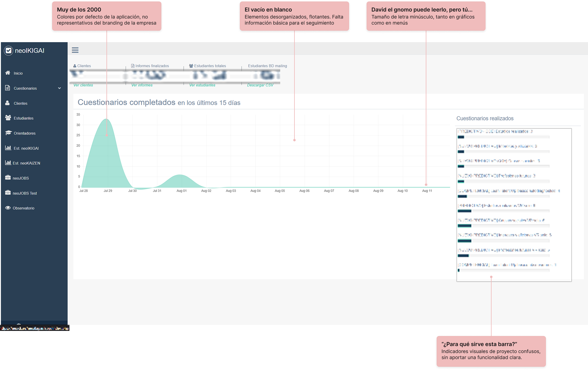Open the Ver informes link
This screenshot has width=588, height=370.
(142, 85)
